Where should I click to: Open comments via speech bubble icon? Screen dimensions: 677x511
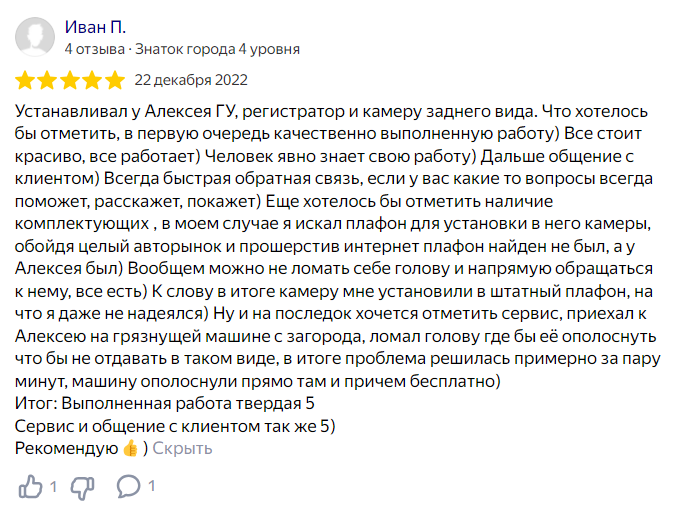coord(129,487)
